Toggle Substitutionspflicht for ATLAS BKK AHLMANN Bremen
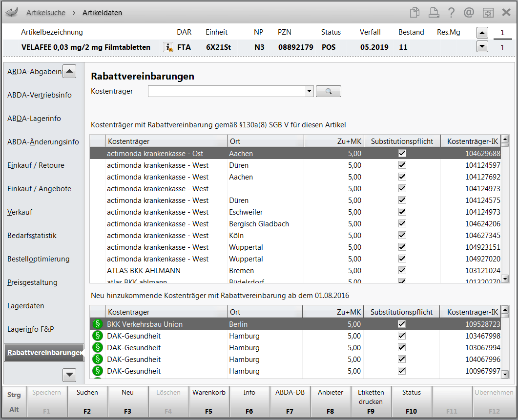 pos(402,270)
